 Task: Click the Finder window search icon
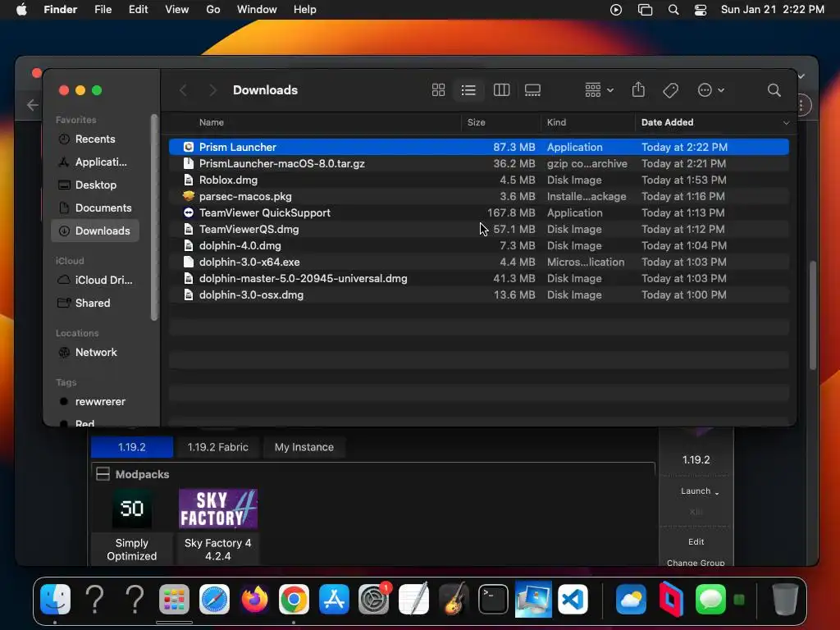(774, 90)
